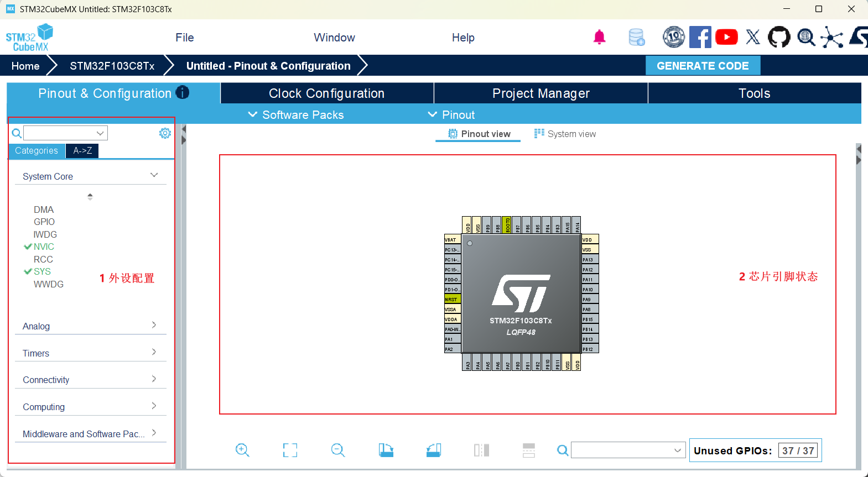Rotate the chip 90 degrees counter-clockwise
Image resolution: width=868 pixels, height=477 pixels.
[x=434, y=450]
